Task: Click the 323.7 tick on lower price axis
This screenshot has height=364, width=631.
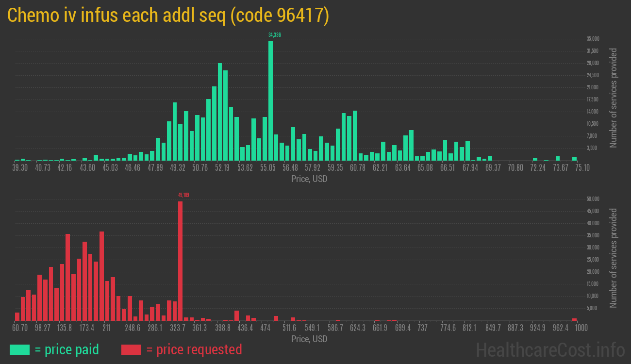Action: click(178, 328)
